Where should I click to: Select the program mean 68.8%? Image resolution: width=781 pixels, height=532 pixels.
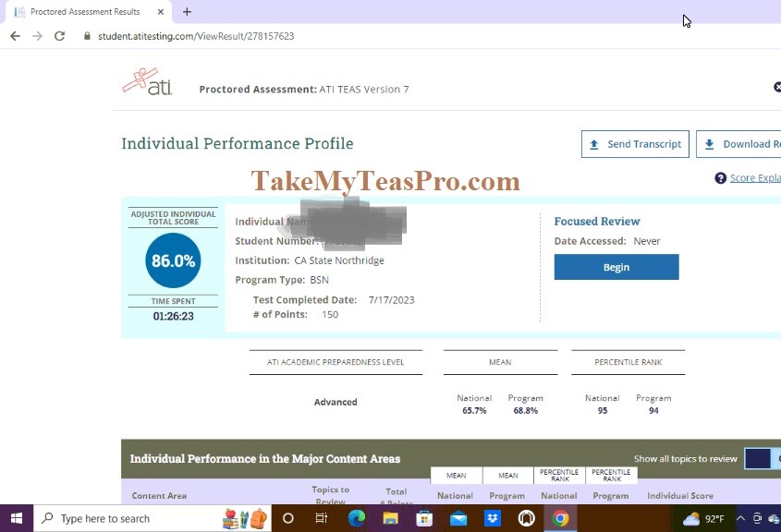(526, 411)
